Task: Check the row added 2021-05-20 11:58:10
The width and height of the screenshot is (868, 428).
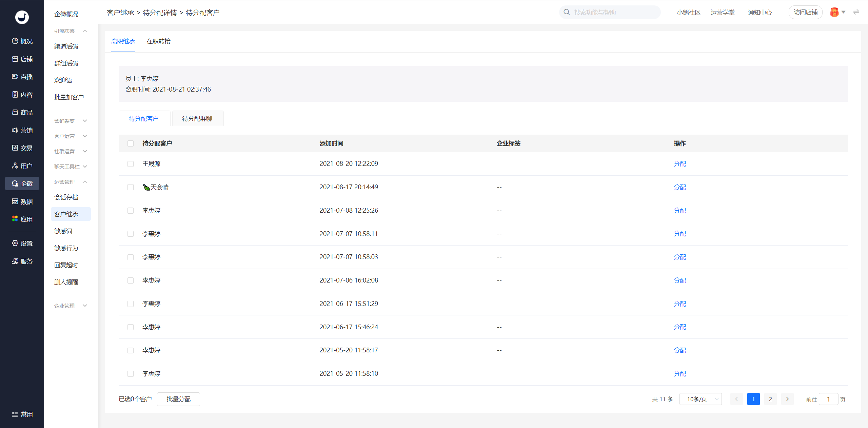Action: tap(131, 374)
